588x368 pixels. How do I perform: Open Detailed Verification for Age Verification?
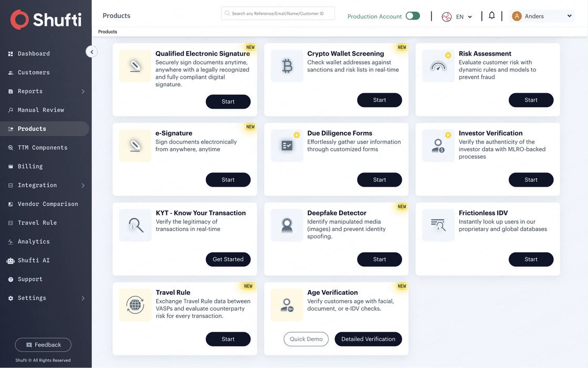[368, 339]
